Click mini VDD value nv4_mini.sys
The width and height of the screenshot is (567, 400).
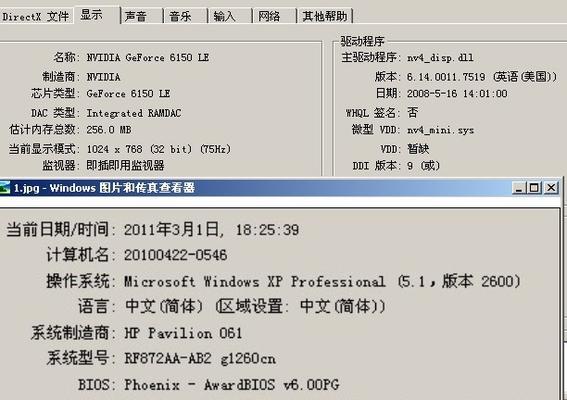pos(440,130)
